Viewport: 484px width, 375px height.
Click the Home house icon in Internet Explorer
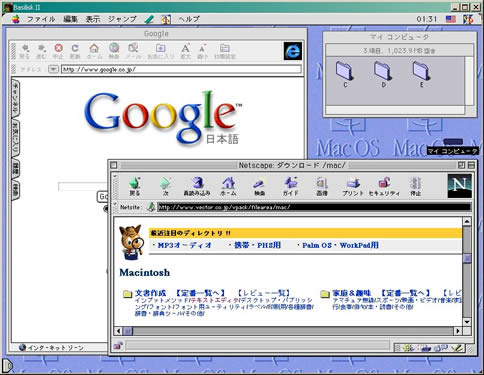pyautogui.click(x=94, y=48)
